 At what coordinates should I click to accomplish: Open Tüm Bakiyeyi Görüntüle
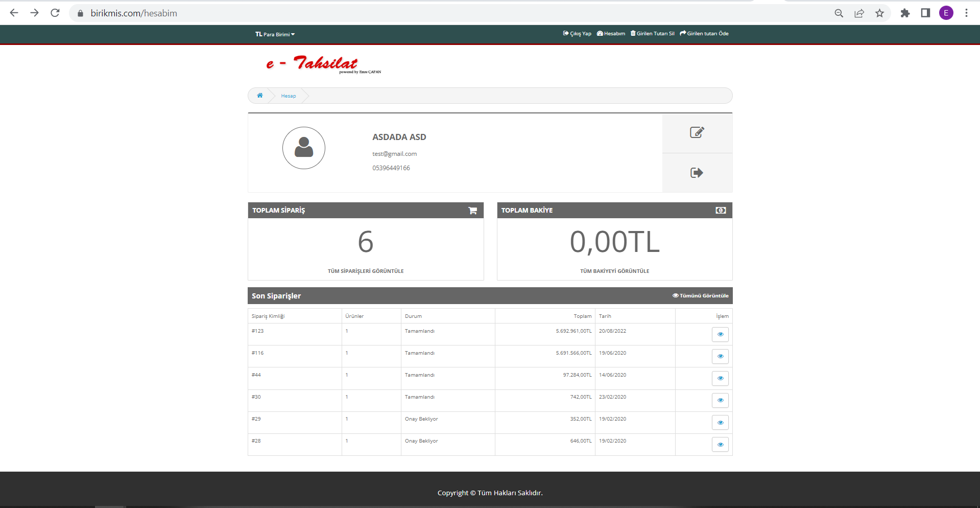coord(615,271)
